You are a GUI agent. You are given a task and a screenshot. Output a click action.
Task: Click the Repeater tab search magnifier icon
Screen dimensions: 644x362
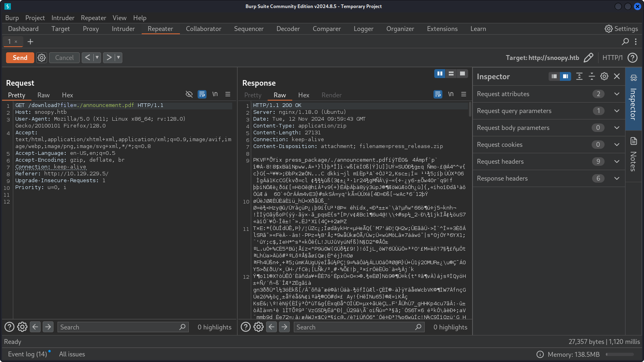[625, 41]
